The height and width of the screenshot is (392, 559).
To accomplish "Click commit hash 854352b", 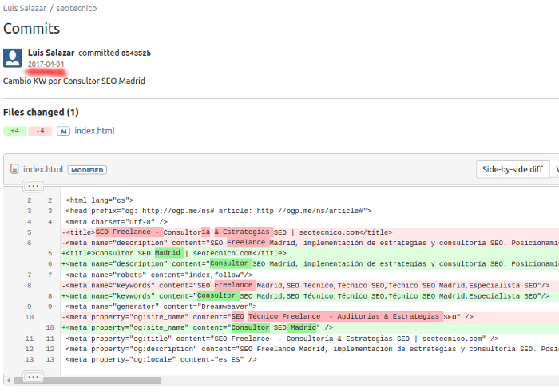I will pos(137,53).
